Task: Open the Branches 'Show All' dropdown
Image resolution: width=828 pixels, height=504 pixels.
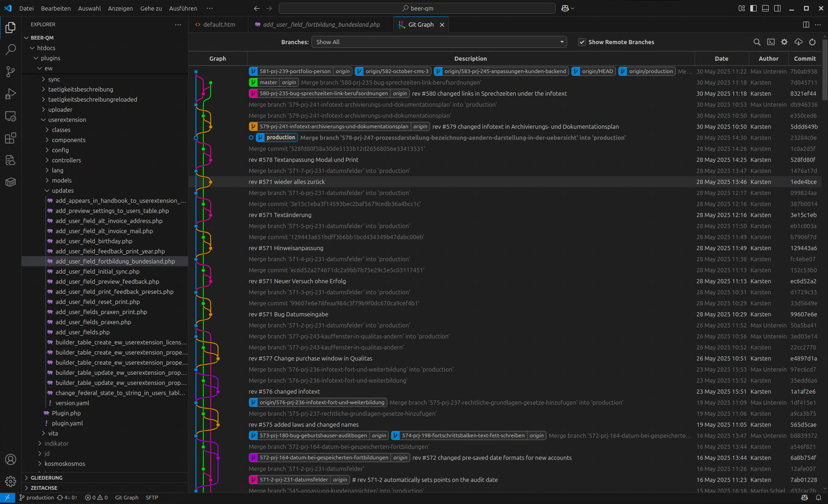Action: point(439,42)
